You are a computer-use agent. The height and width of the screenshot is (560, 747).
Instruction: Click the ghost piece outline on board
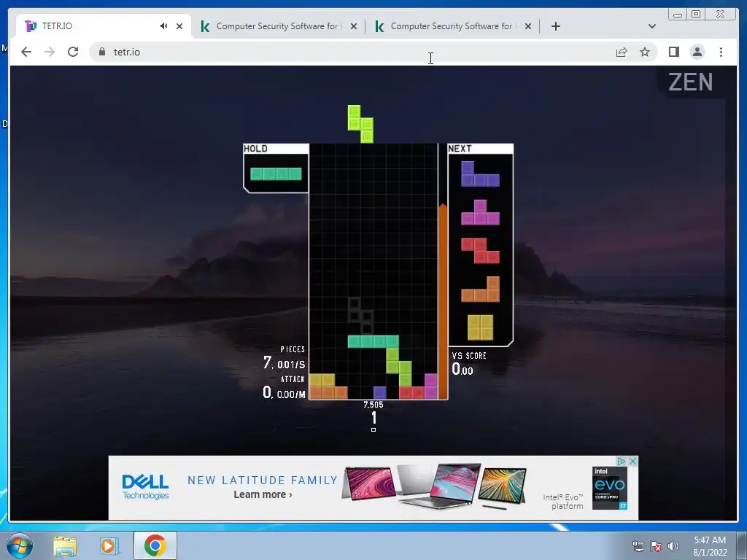tap(360, 316)
